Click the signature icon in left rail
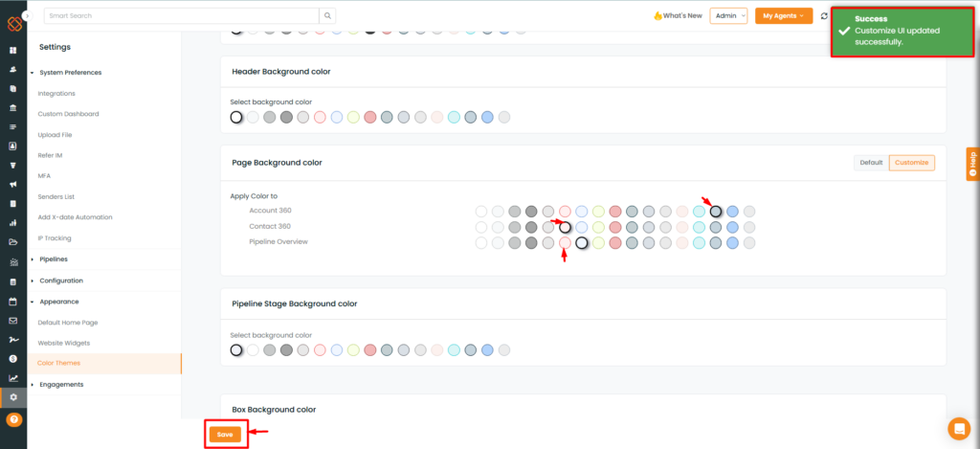 click(x=13, y=340)
